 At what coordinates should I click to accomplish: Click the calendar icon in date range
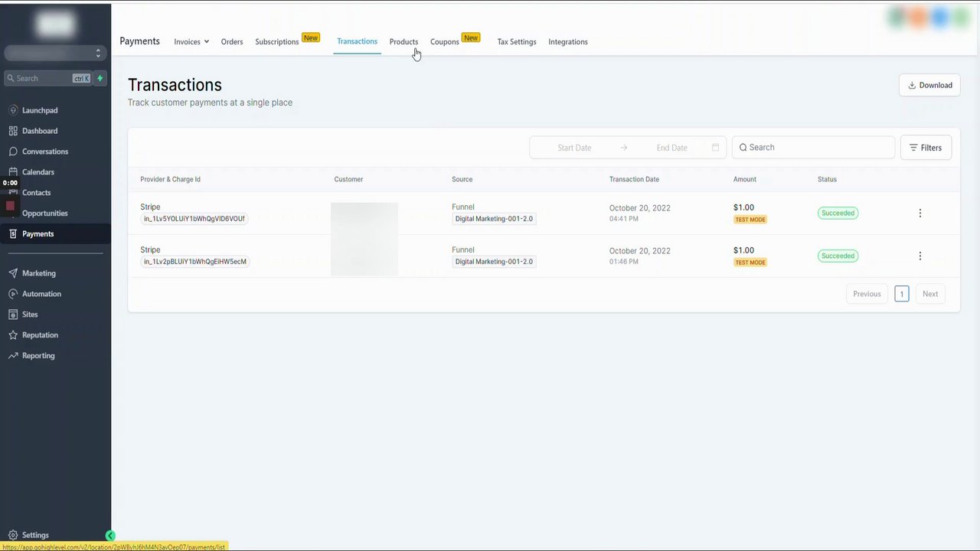point(716,148)
